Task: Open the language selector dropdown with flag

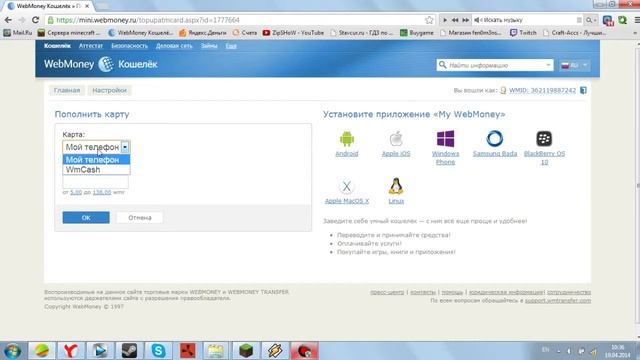Action: pyautogui.click(x=574, y=65)
